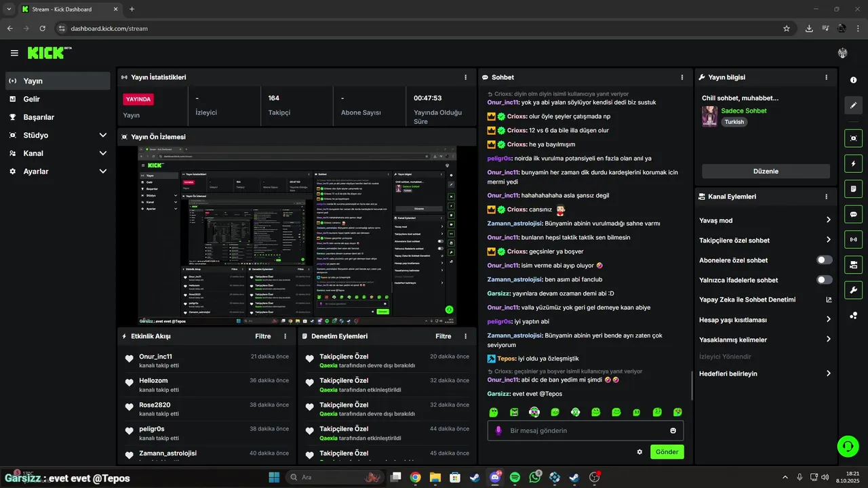
Task: Open the Sadece Sohbet category link
Action: click(744, 110)
